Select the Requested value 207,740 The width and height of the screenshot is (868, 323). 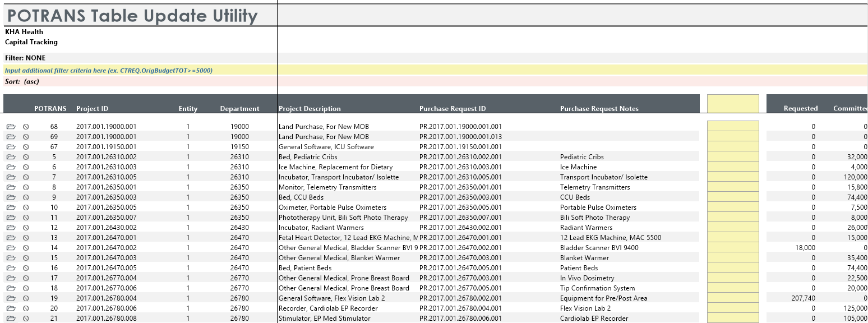point(804,298)
